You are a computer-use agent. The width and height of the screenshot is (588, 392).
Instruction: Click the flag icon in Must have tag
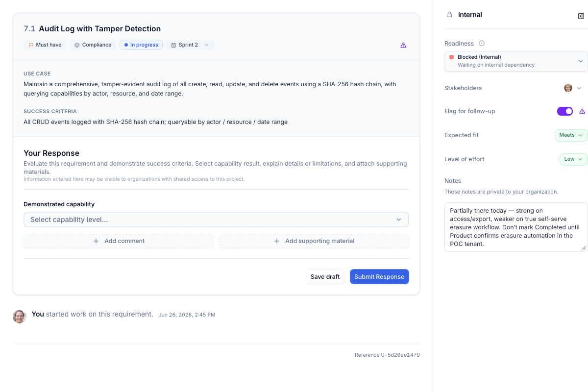click(31, 45)
